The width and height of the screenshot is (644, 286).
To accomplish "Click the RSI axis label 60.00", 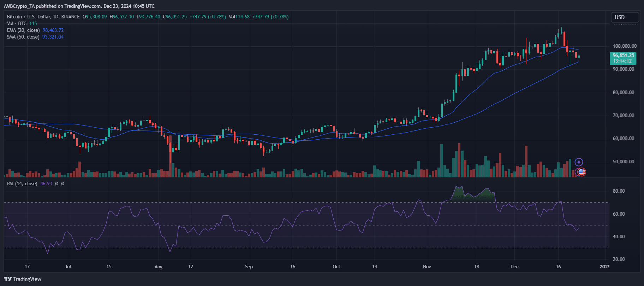I will 619,214.
